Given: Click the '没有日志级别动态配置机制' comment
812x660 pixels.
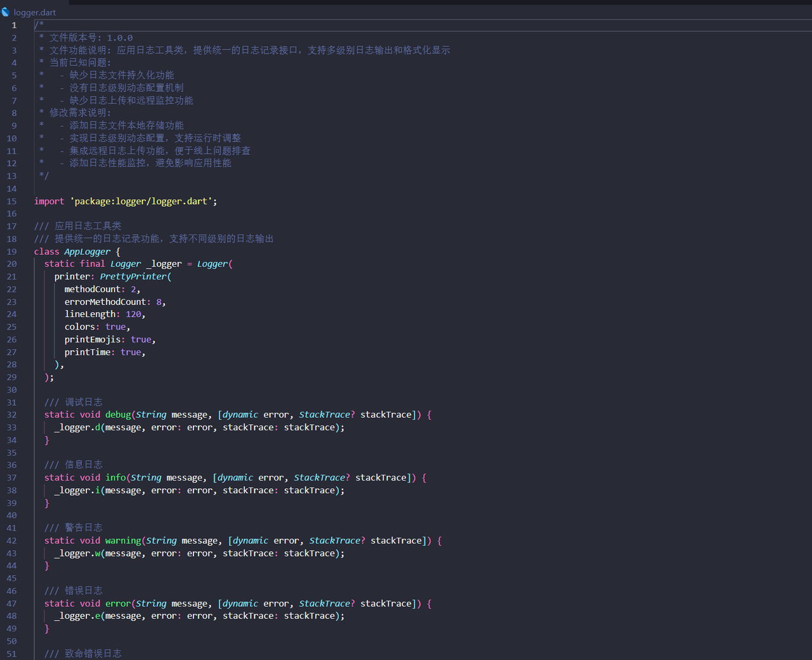Looking at the screenshot, I should click(127, 88).
